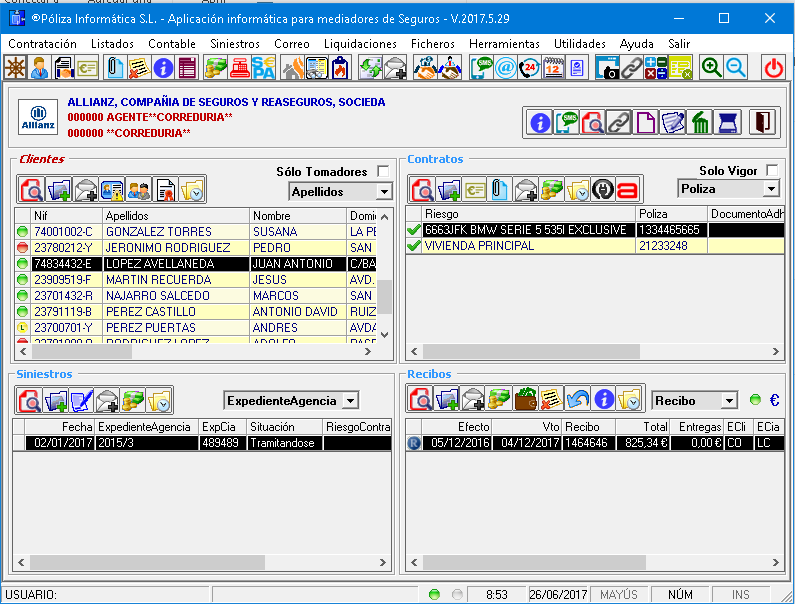Click the Clientes horizontal scrollbar thumb
795x604 pixels.
pos(82,351)
